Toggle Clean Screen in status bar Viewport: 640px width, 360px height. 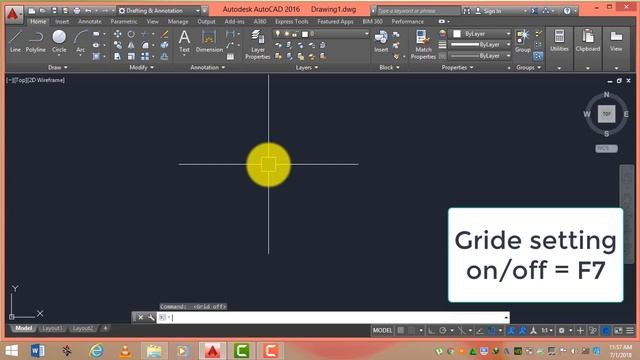tap(618, 330)
